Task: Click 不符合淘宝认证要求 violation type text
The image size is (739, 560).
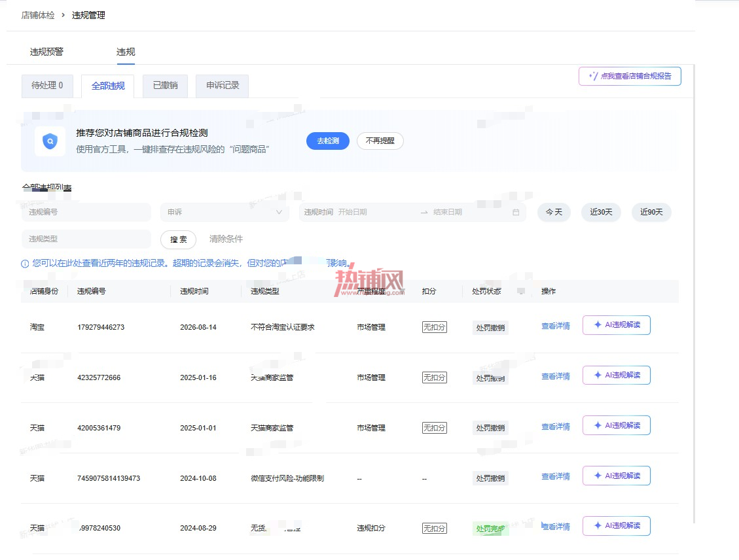Action: (282, 327)
